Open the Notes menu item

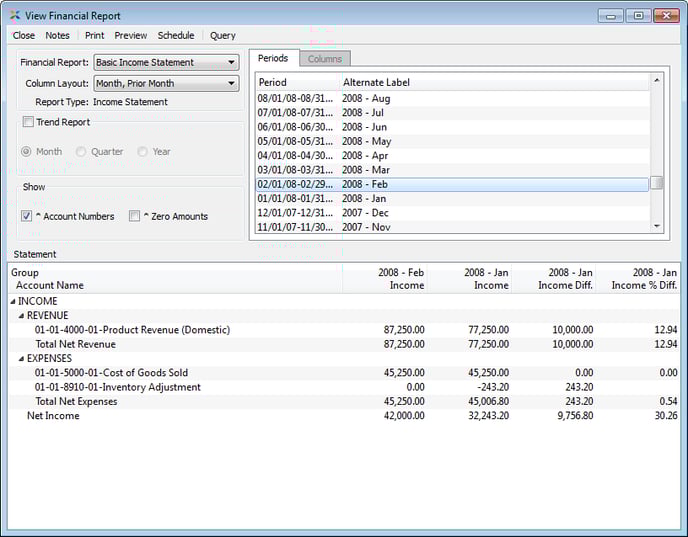coord(58,36)
